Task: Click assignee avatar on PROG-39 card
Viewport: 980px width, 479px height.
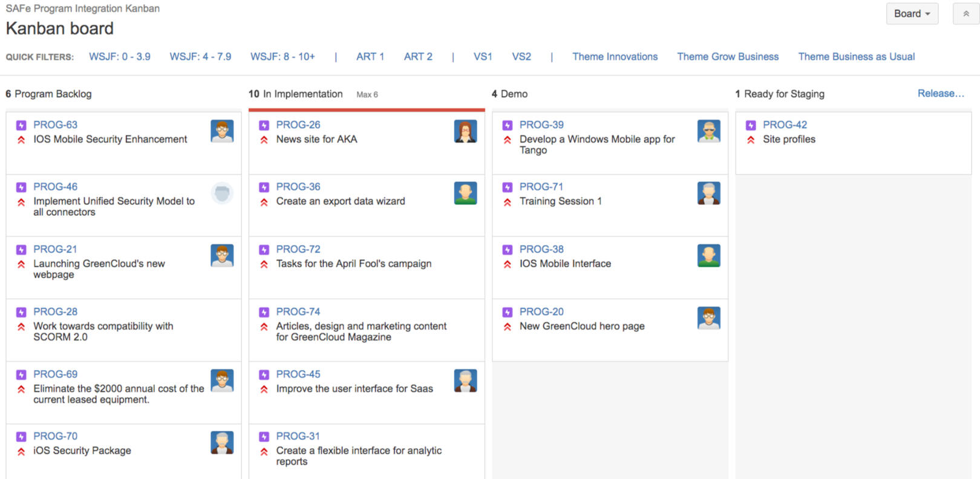Action: 708,131
